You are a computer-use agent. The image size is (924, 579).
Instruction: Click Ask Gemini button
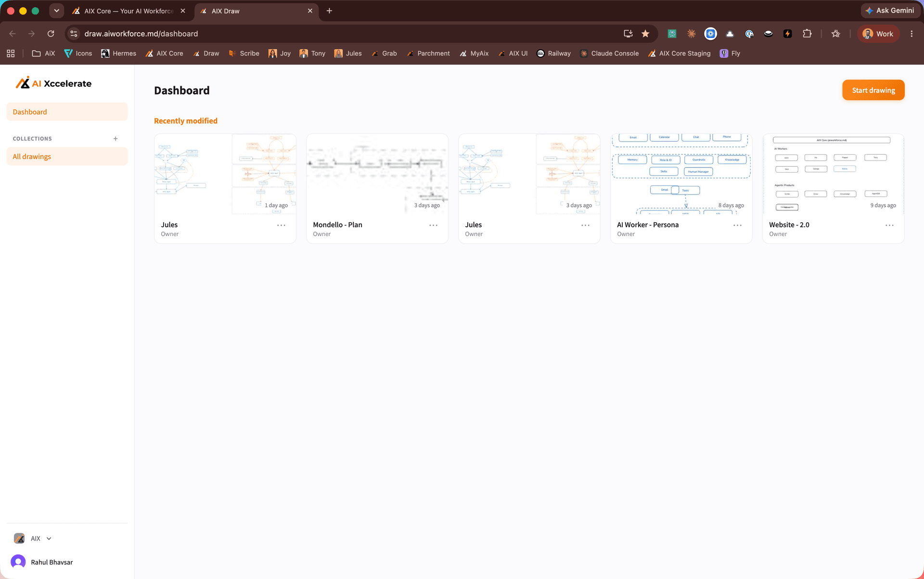pyautogui.click(x=889, y=11)
